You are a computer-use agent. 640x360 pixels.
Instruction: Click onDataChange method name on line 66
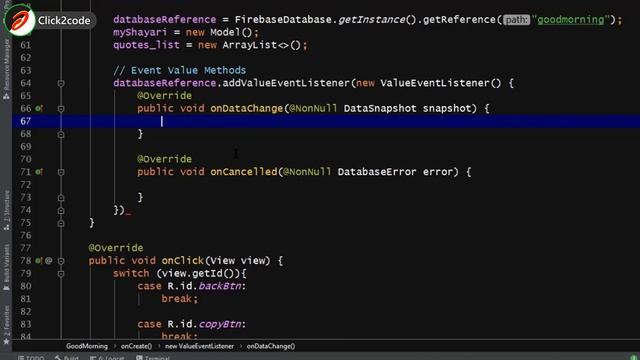pos(247,108)
